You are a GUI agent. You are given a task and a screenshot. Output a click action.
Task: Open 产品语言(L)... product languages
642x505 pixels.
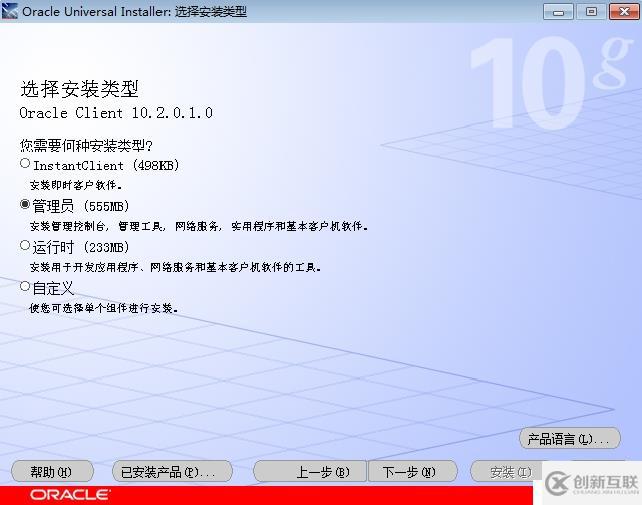point(570,439)
